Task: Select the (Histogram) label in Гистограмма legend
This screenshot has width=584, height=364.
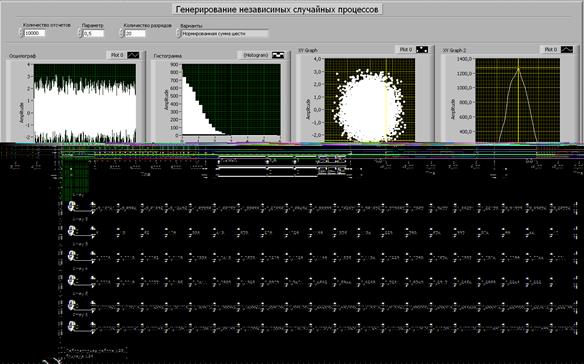Action: [256, 55]
